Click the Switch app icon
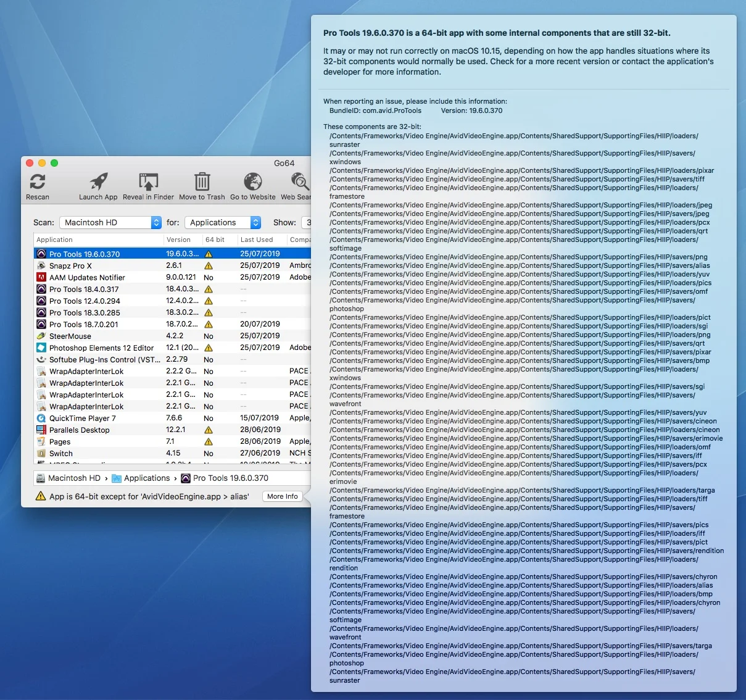 point(41,453)
